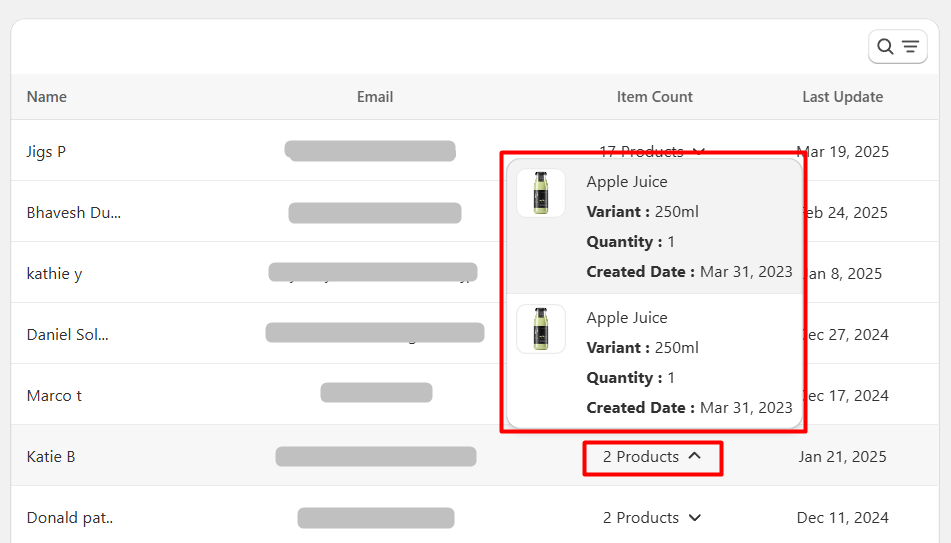Click the second Apple Juice bottle thumbnail
Image resolution: width=951 pixels, height=543 pixels.
coord(541,329)
